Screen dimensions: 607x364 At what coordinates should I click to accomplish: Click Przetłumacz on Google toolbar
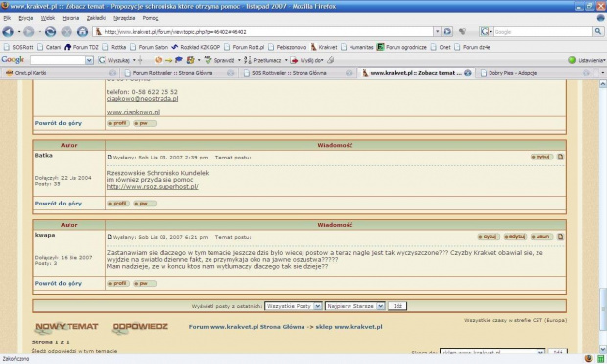pyautogui.click(x=262, y=60)
